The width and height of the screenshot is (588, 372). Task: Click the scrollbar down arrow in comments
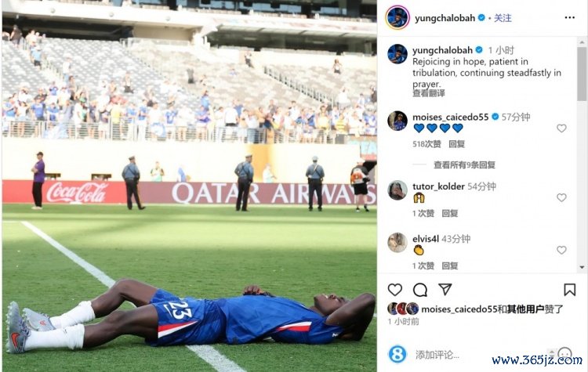point(582,267)
